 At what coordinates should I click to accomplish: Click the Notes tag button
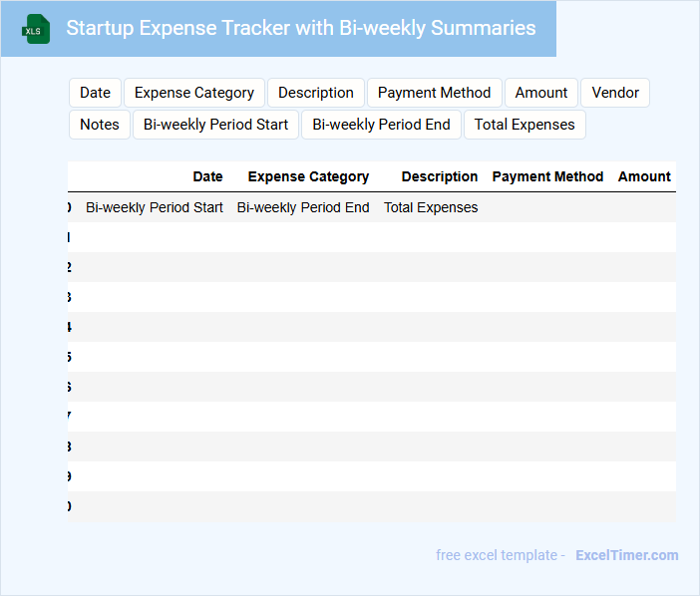tap(100, 125)
